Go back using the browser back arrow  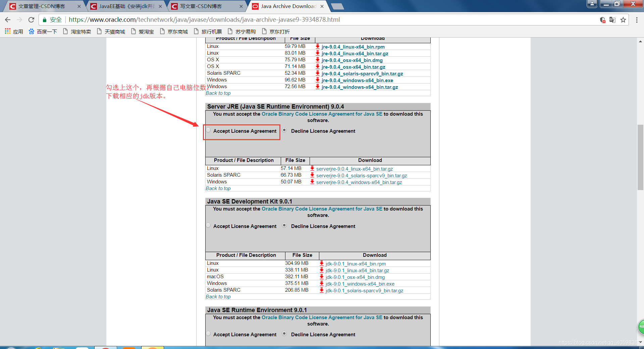click(8, 20)
